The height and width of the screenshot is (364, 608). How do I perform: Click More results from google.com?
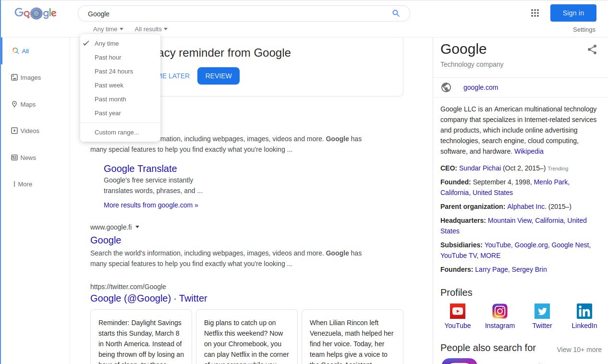(x=151, y=205)
